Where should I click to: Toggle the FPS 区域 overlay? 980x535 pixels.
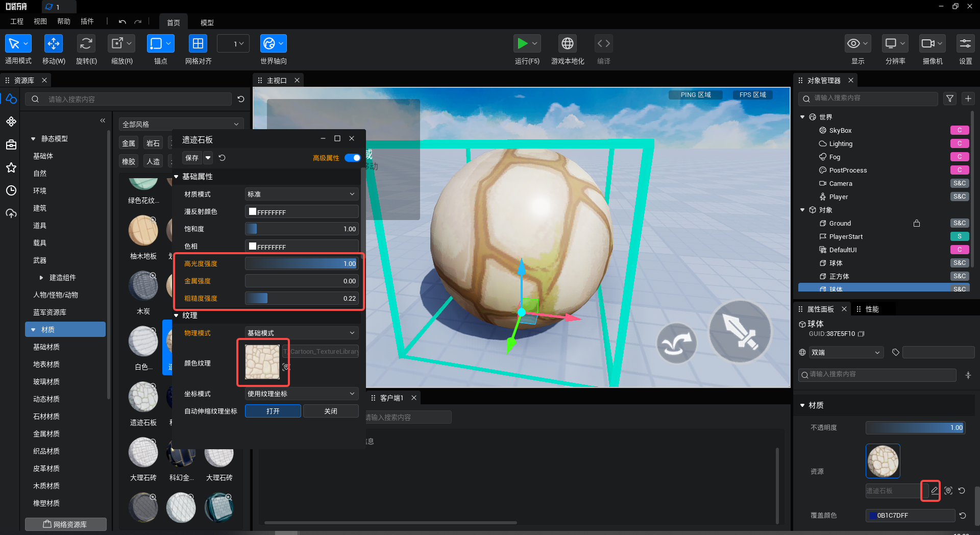753,95
